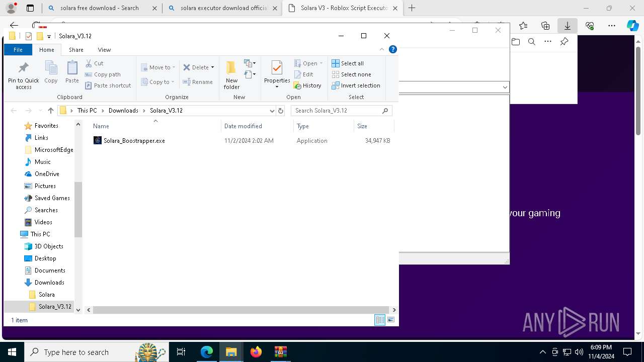The height and width of the screenshot is (362, 644).
Task: Refresh the folder view
Action: coord(281,111)
